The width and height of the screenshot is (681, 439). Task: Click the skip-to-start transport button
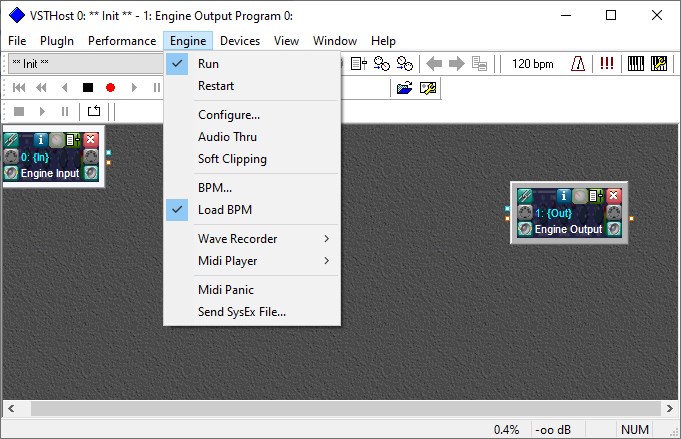click(19, 88)
